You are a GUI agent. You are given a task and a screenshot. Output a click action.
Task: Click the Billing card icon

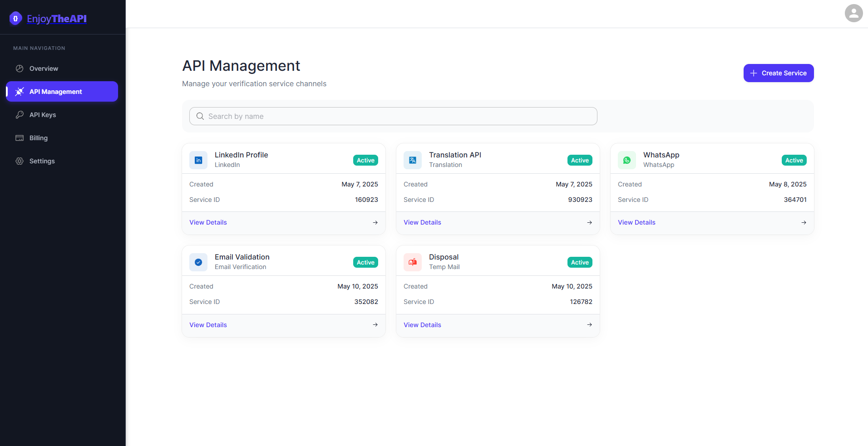tap(20, 138)
